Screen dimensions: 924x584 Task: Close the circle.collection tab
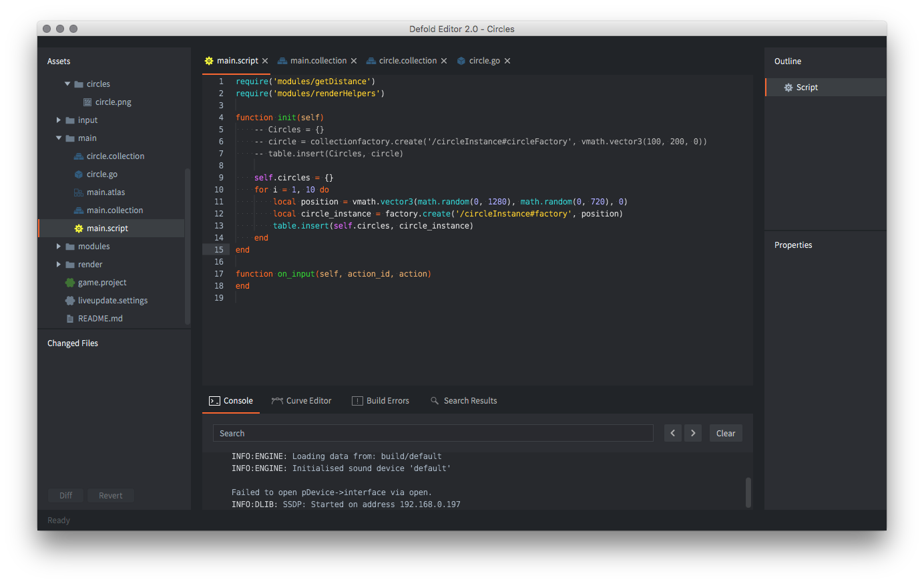(444, 61)
